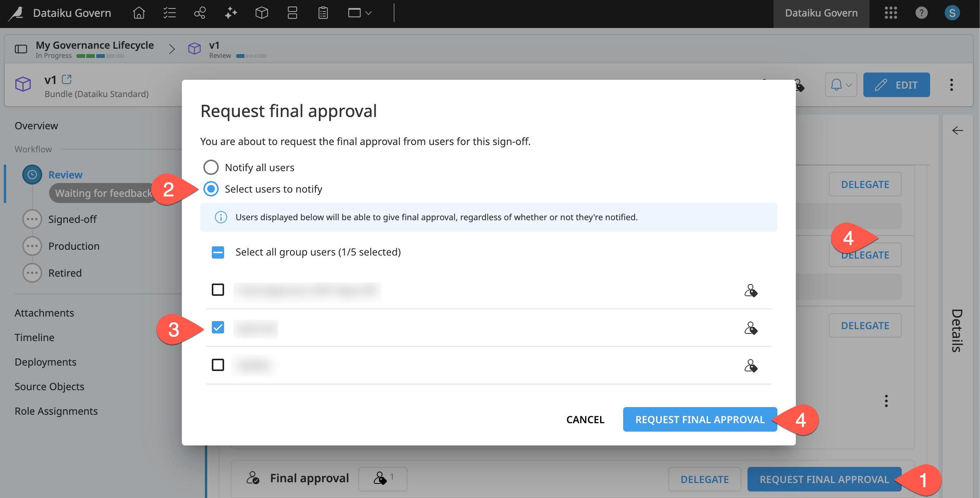The height and width of the screenshot is (498, 980).
Task: Go to Role Assignments in the sidebar
Action: tap(56, 411)
